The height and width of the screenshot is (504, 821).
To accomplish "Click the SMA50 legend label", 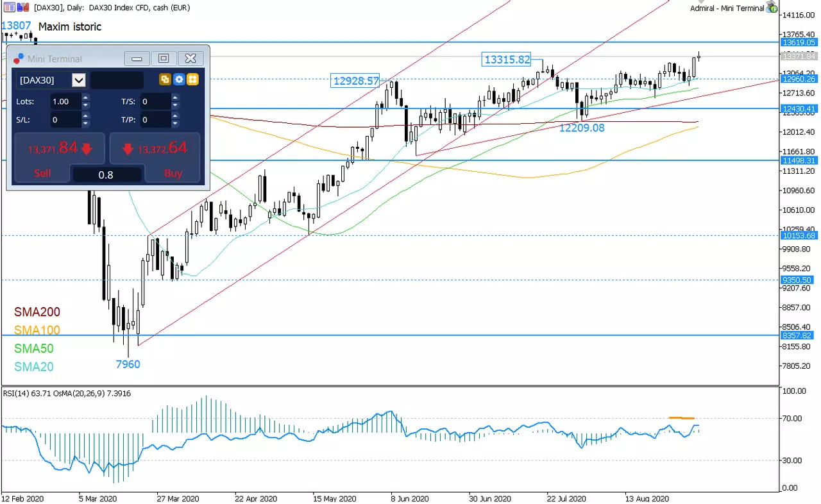I will [34, 349].
